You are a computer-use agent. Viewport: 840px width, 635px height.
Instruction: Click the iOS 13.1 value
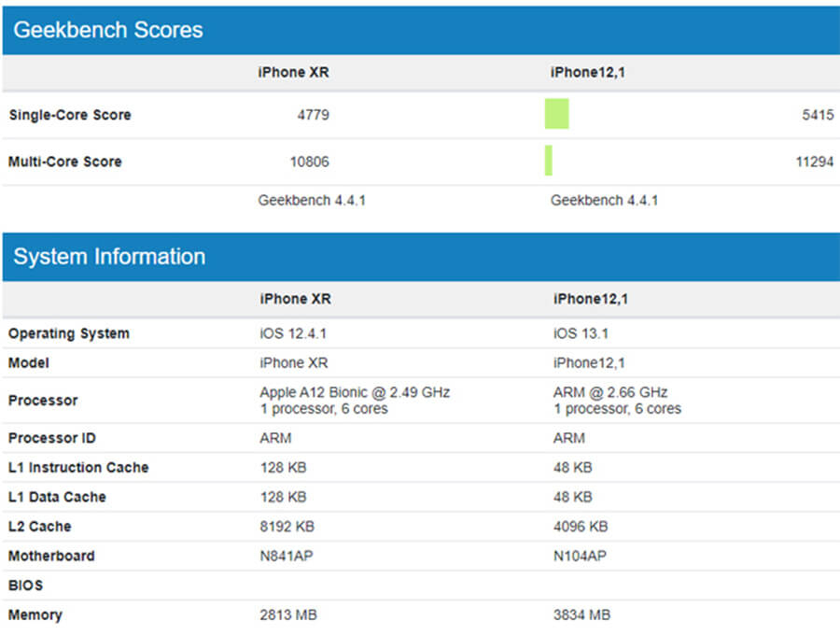coord(581,333)
